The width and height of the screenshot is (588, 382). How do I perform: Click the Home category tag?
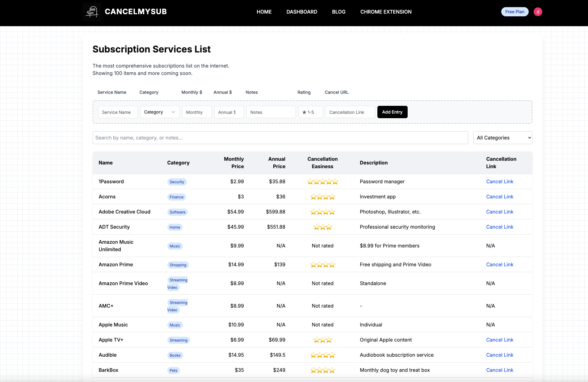pos(175,227)
